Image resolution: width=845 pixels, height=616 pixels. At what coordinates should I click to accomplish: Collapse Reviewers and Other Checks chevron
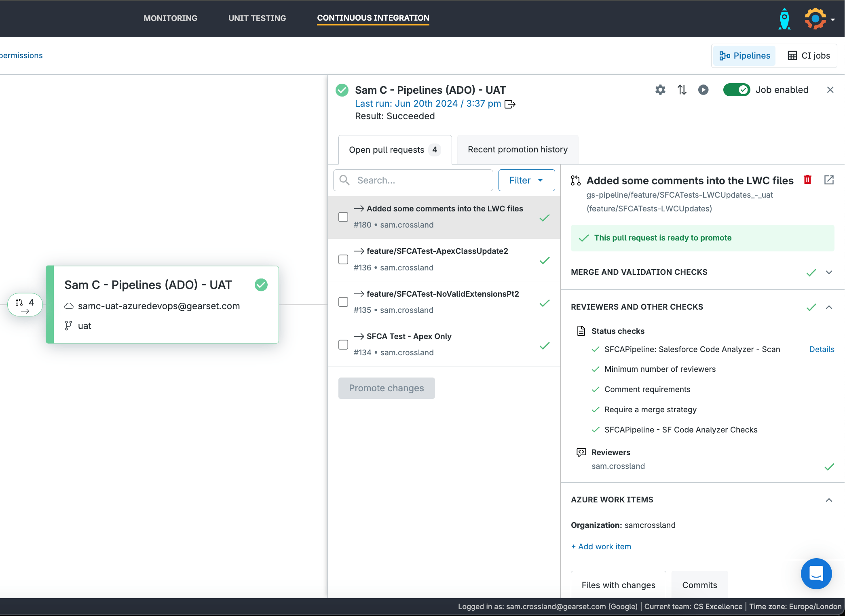pyautogui.click(x=829, y=307)
